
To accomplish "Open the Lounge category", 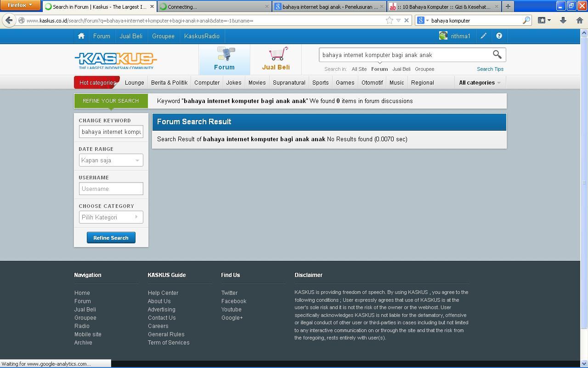I will coord(135,83).
